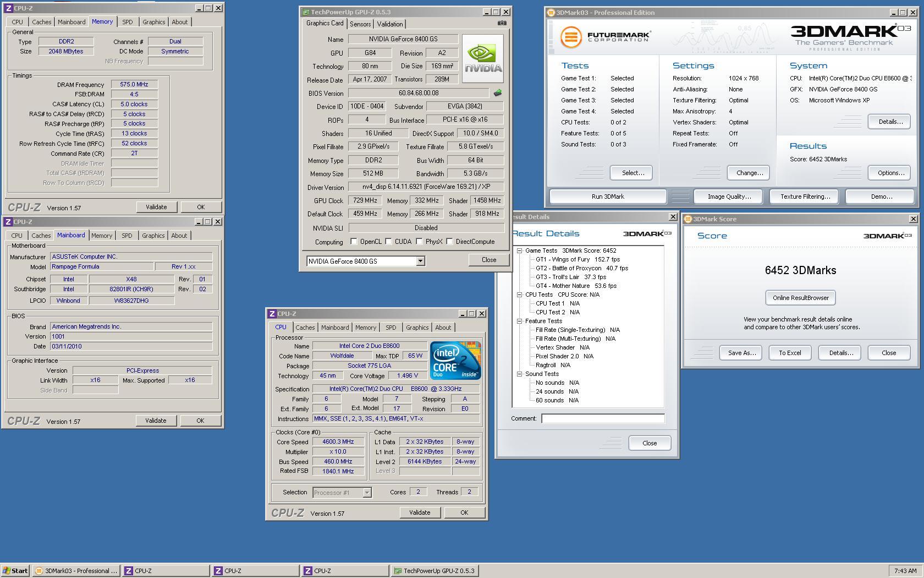The width and height of the screenshot is (924, 578).
Task: Close the Result Details dialog button
Action: point(650,443)
